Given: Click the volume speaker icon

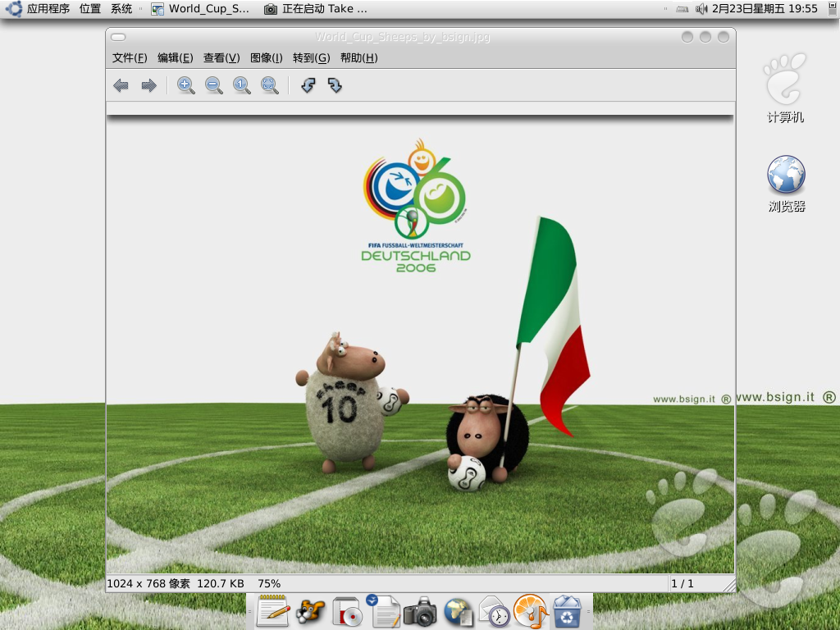Looking at the screenshot, I should coord(701,8).
